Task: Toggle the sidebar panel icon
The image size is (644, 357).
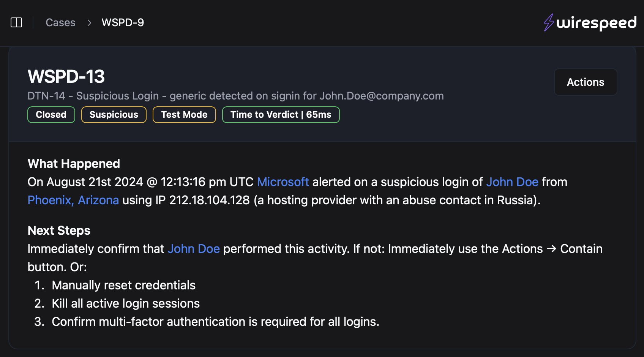Action: (16, 22)
